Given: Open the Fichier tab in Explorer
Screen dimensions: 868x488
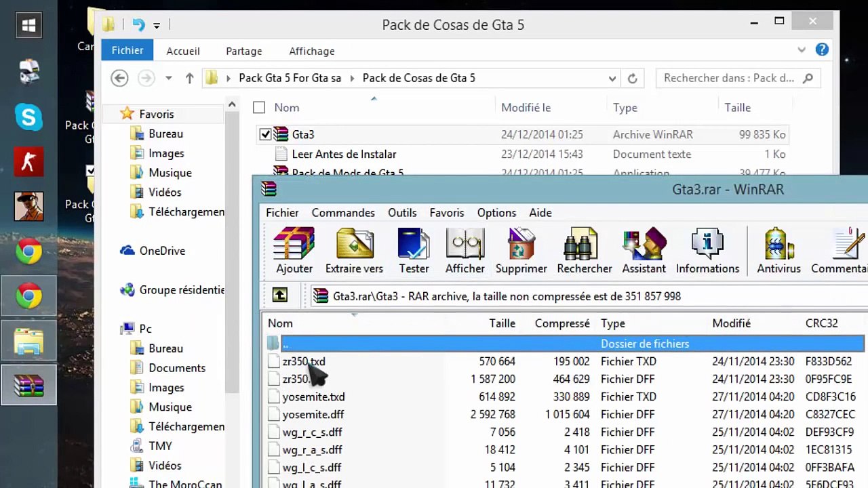Looking at the screenshot, I should point(127,50).
